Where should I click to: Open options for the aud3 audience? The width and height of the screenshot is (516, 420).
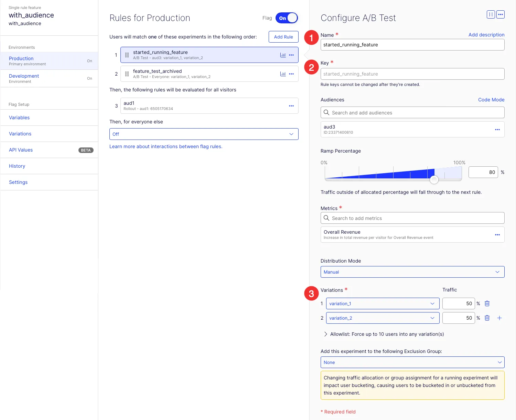[x=497, y=130]
